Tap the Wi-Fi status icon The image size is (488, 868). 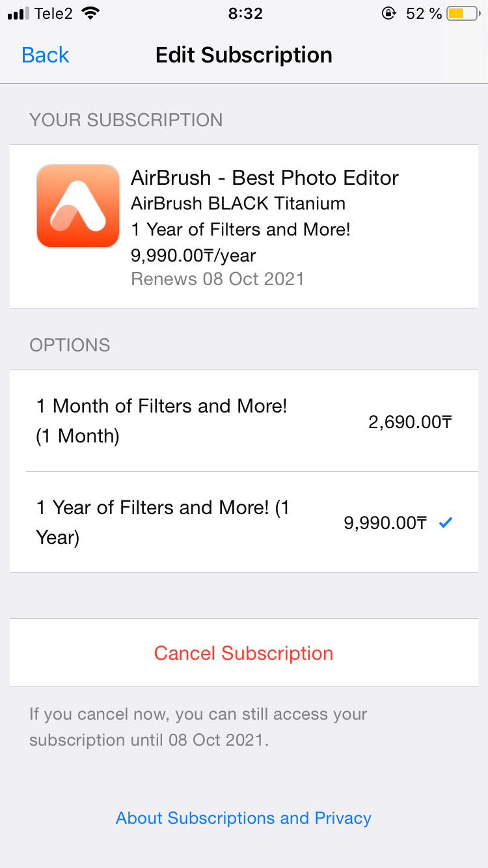tap(91, 14)
